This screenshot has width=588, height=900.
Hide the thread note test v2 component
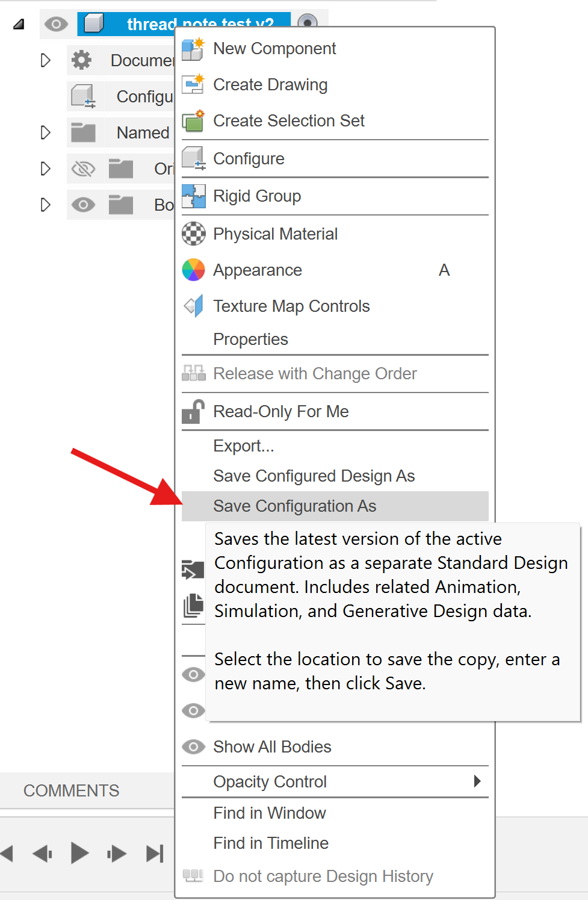click(56, 24)
